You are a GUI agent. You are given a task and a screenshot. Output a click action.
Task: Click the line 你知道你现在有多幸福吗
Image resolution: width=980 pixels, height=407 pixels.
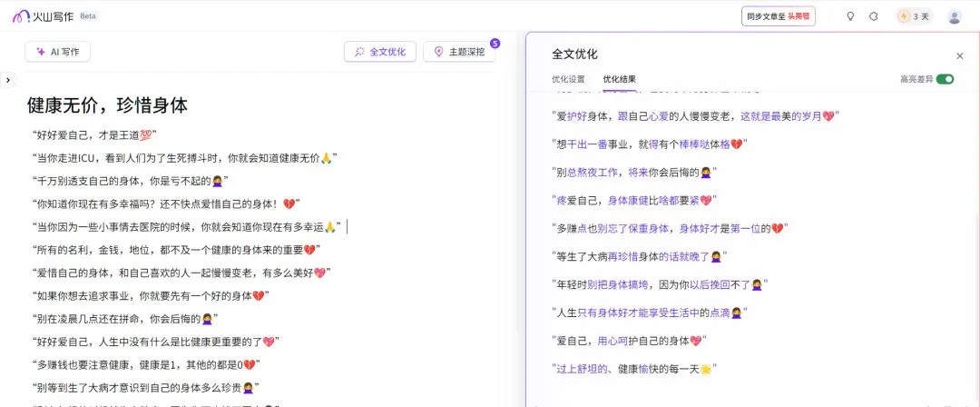point(166,203)
